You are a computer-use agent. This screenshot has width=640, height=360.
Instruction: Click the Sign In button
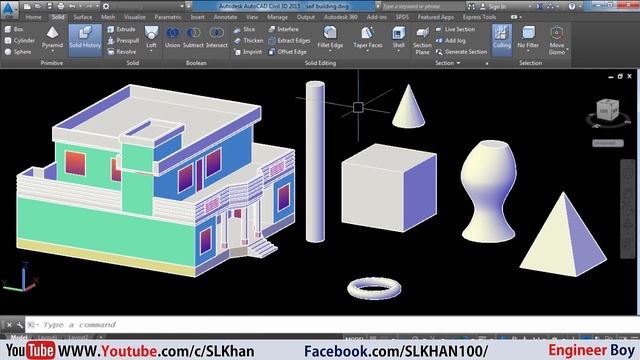(x=493, y=6)
